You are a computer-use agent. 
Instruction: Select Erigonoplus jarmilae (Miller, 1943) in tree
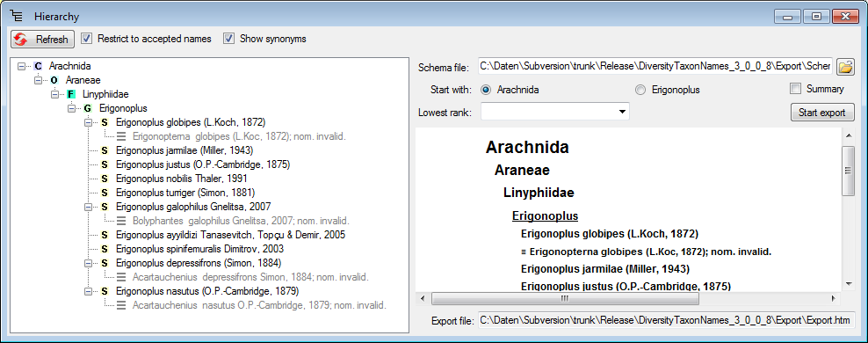click(x=184, y=150)
